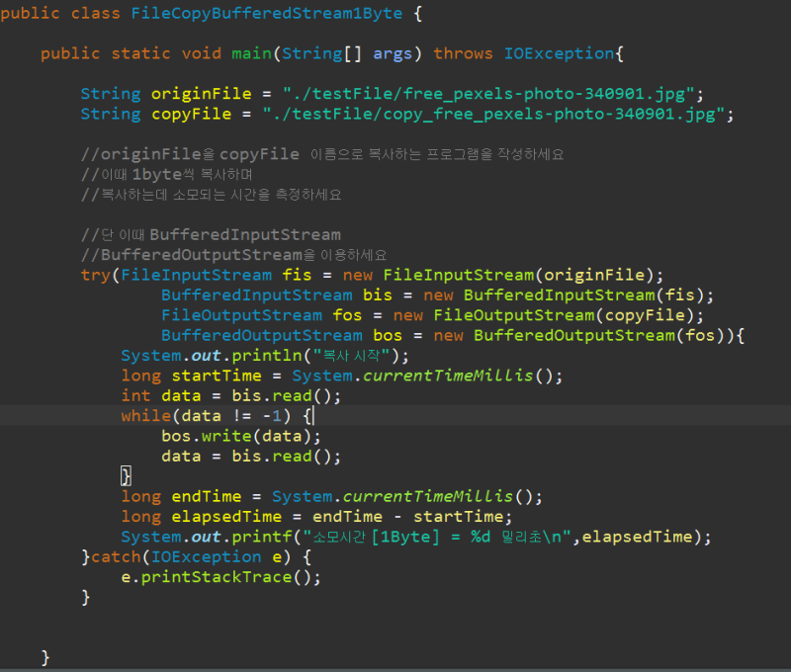Click the originFile variable declaration
Viewport: 791px width, 672px height.
click(x=195, y=93)
